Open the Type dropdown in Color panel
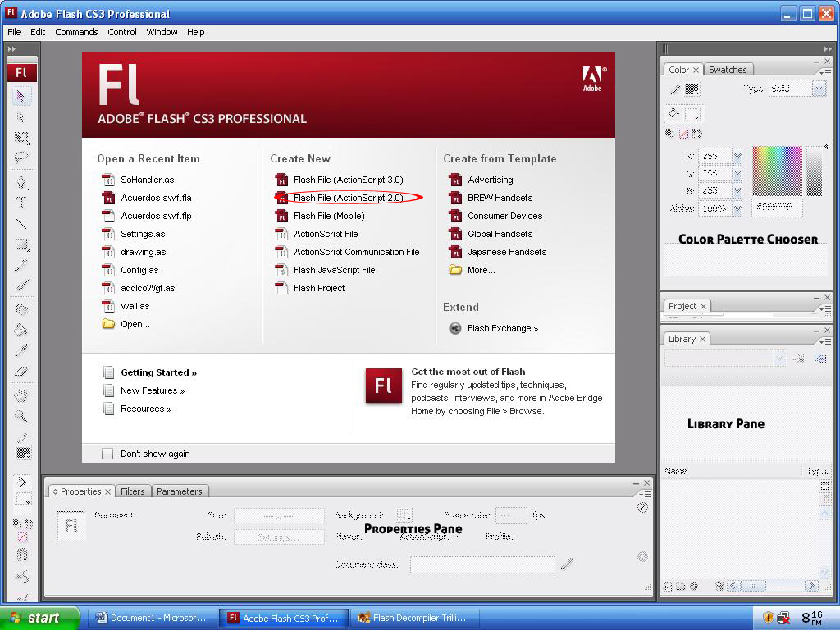840x630 pixels. click(819, 89)
